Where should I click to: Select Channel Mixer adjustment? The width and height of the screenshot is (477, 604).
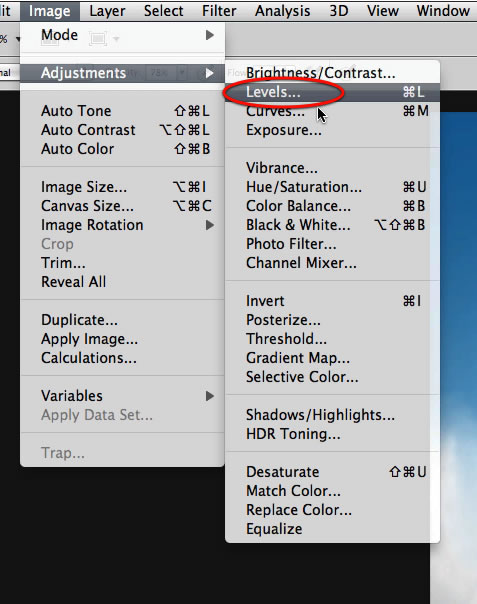point(333,263)
